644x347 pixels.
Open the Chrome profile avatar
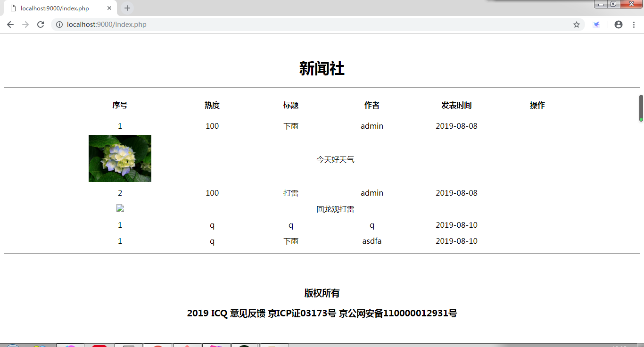618,24
